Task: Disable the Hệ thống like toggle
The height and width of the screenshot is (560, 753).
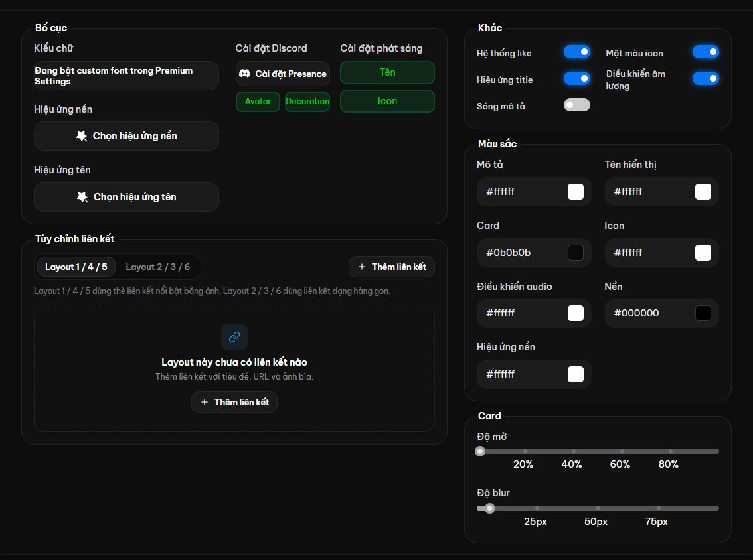Action: click(577, 52)
